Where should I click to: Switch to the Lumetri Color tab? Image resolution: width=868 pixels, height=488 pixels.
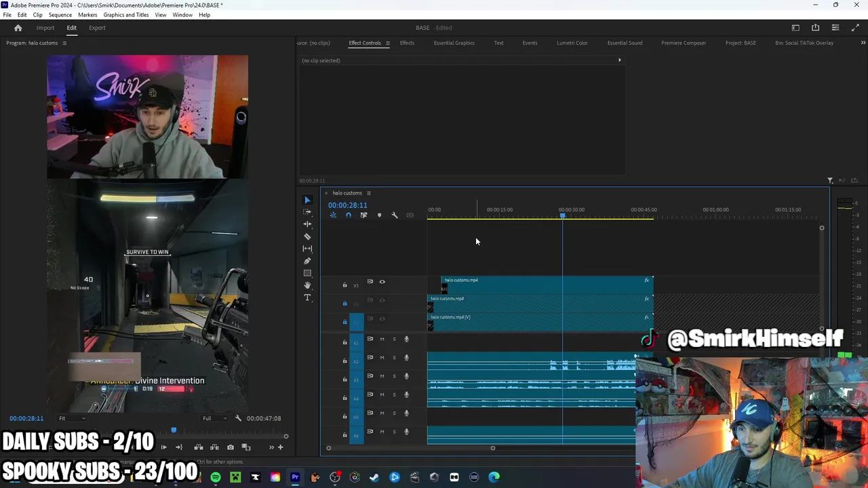[x=572, y=43]
